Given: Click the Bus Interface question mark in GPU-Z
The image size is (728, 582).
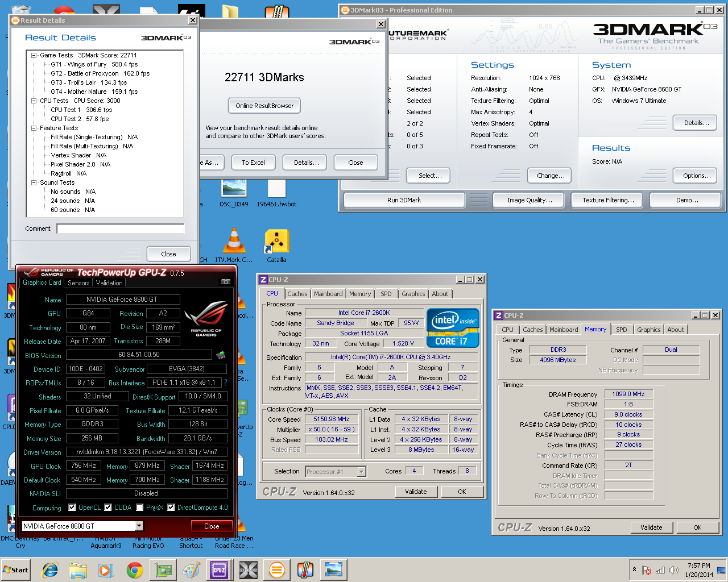Looking at the screenshot, I should [x=226, y=383].
